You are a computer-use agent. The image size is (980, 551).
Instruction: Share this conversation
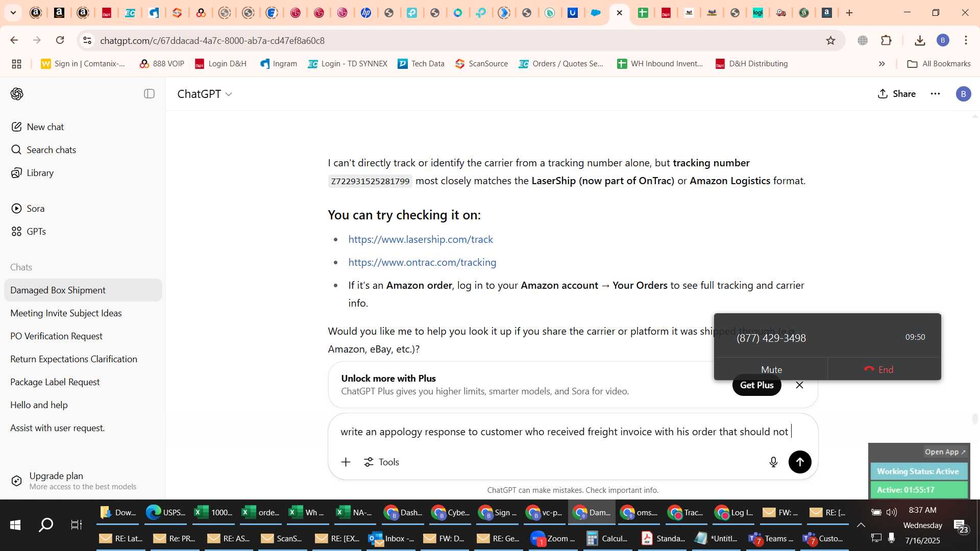897,94
